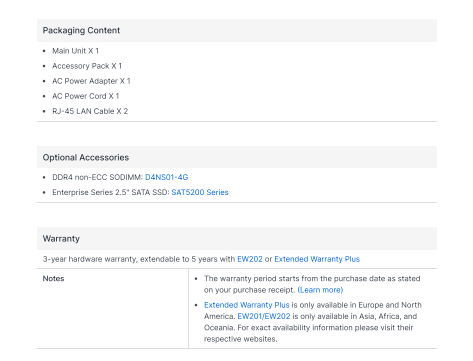Open Extended Warranty Plus link in warranty summary
473x361 pixels.
317,259
